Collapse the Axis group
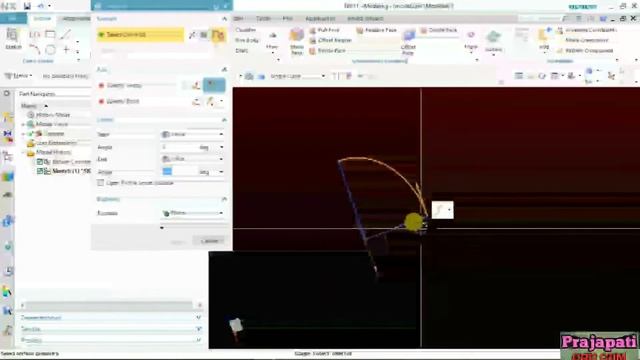The height and width of the screenshot is (360, 640). [x=224, y=69]
